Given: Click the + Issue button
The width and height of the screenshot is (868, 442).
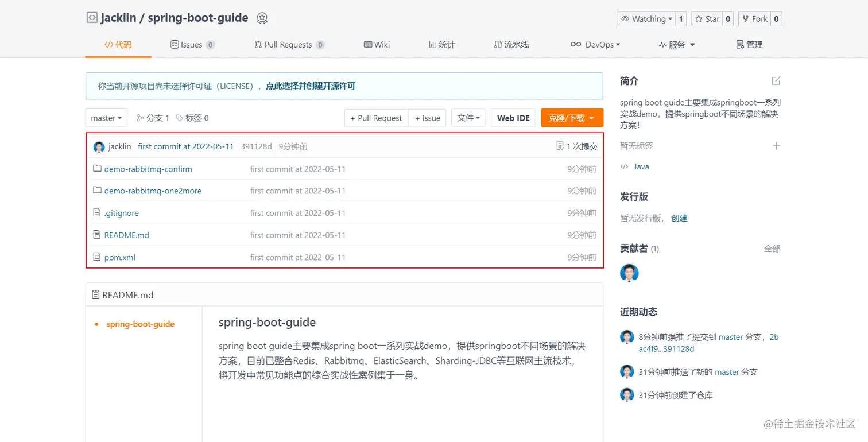Looking at the screenshot, I should [x=428, y=118].
